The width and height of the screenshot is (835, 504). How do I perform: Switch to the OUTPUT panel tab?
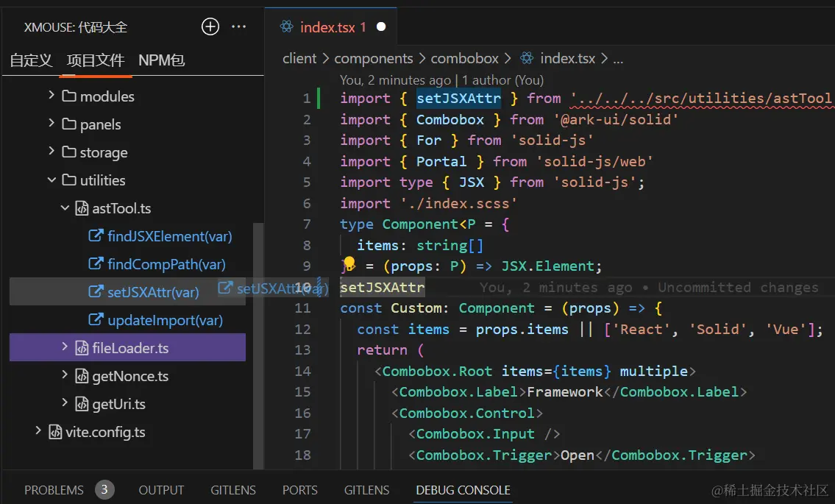[161, 489]
